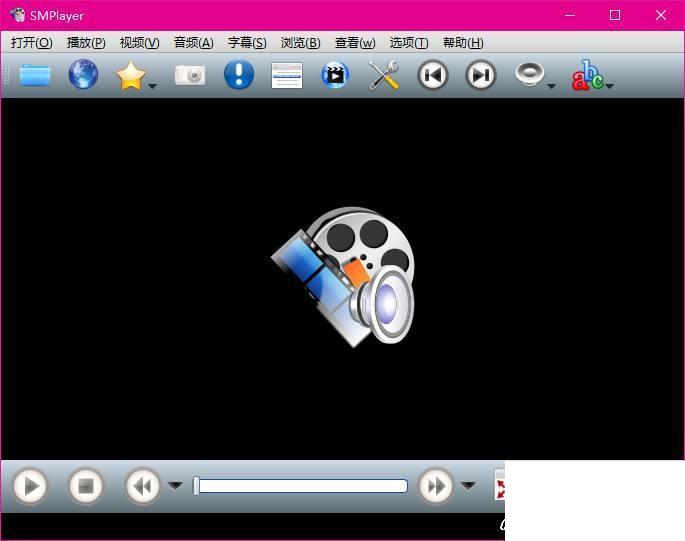This screenshot has width=685, height=541.
Task: Open favorites with the star icon
Action: click(x=131, y=76)
